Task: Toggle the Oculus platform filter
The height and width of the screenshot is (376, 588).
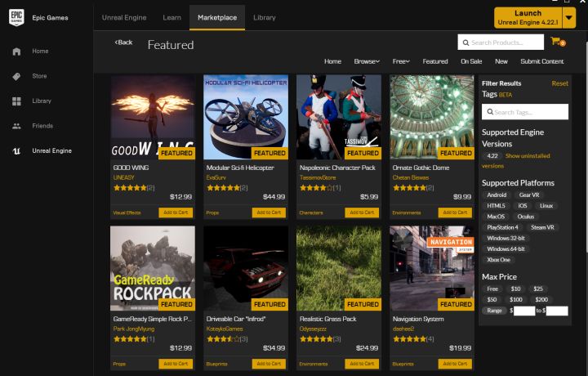Action: (526, 217)
